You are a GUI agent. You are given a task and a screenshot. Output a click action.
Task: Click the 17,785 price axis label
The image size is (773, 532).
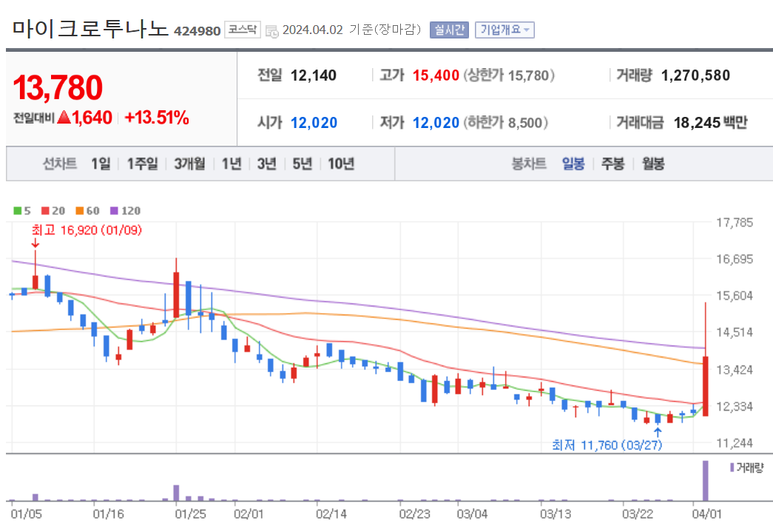click(735, 223)
